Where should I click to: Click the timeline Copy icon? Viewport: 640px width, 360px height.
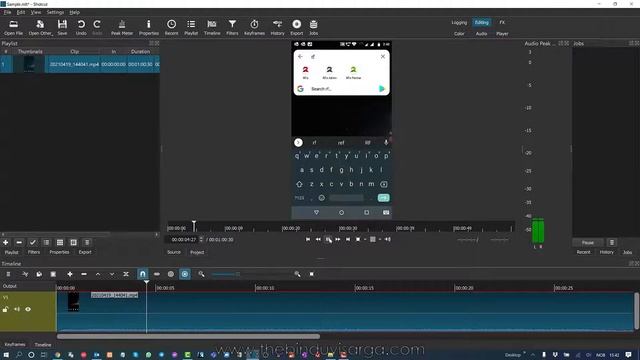[39, 274]
